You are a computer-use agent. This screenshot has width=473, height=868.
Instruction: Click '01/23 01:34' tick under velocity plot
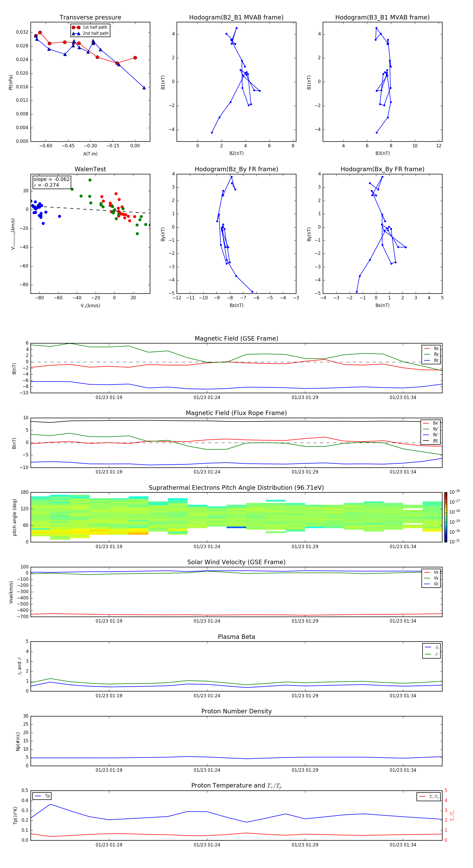[x=403, y=621]
